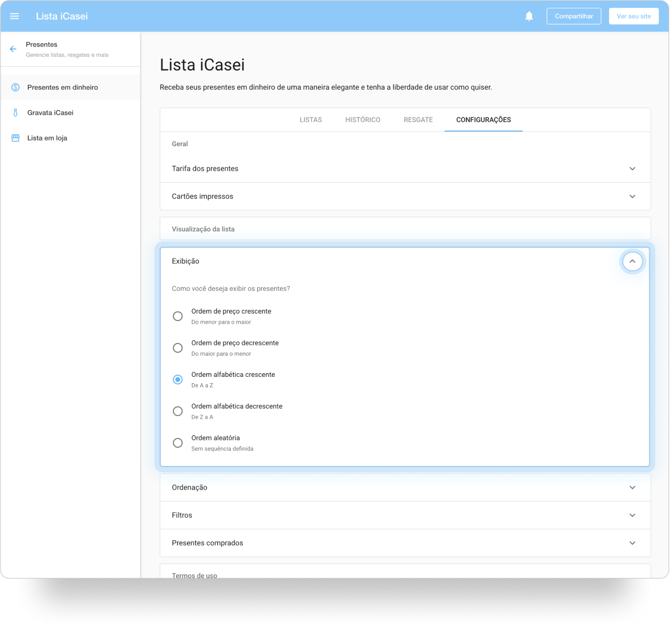This screenshot has width=672, height=631.
Task: Click the Compartilhar button
Action: point(574,16)
